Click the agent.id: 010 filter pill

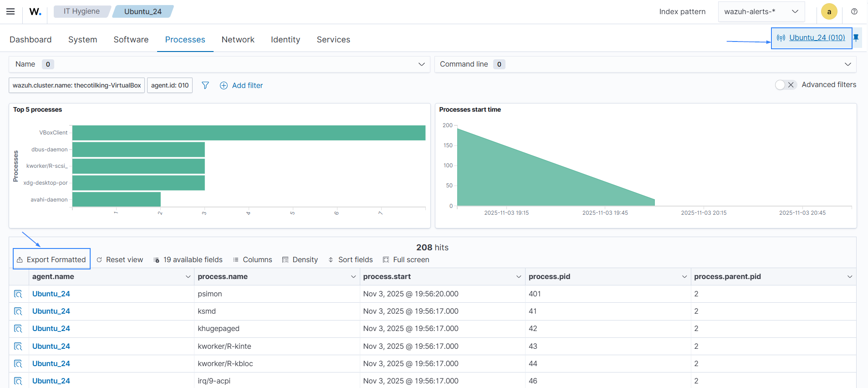click(x=170, y=85)
